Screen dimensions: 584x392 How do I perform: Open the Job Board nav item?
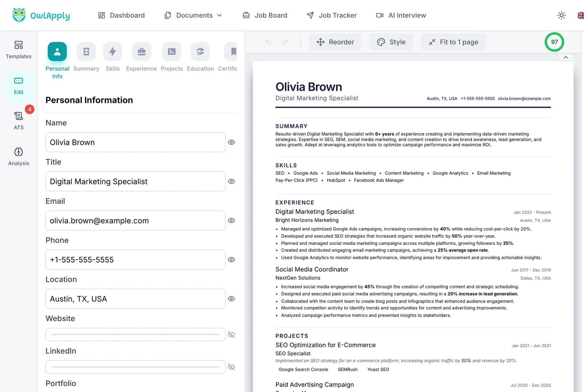[x=265, y=15]
